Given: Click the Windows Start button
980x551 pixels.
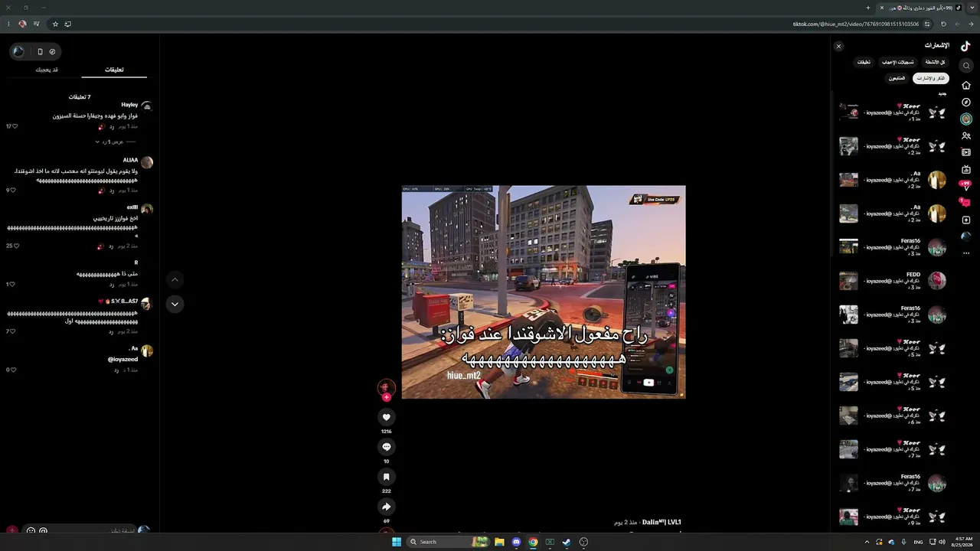Looking at the screenshot, I should (397, 542).
